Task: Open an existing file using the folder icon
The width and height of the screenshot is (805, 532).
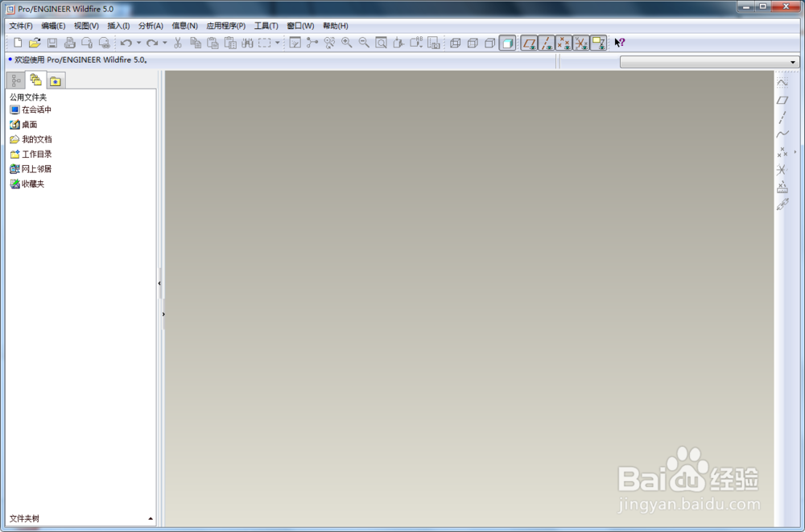Action: tap(35, 43)
